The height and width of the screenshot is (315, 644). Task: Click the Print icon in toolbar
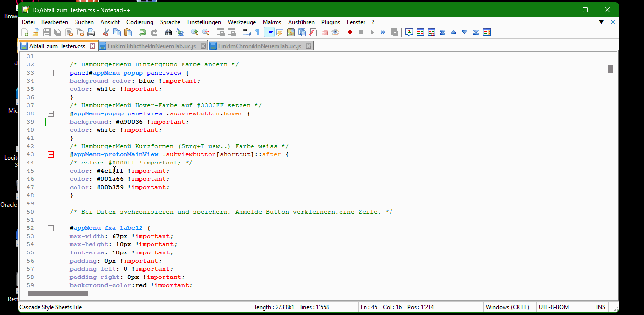click(x=91, y=32)
